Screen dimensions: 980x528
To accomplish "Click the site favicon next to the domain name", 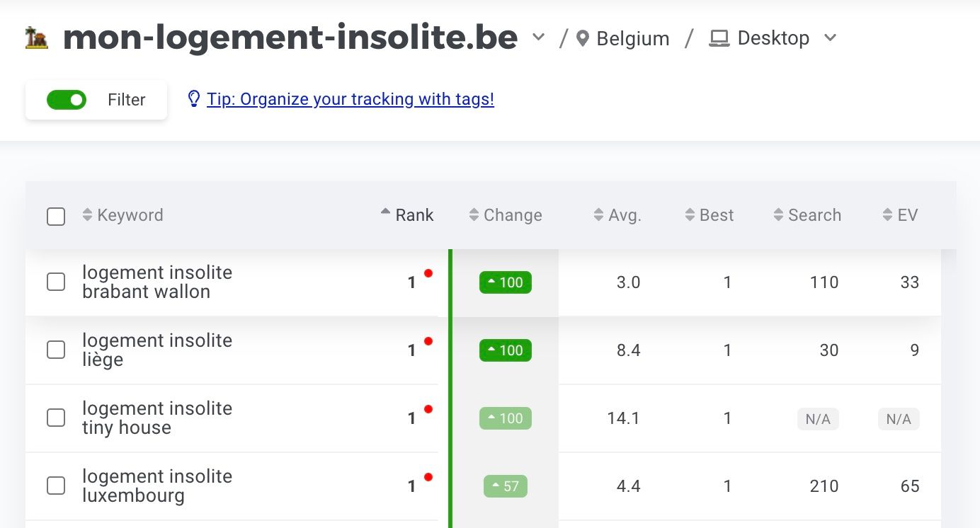I will [x=37, y=38].
